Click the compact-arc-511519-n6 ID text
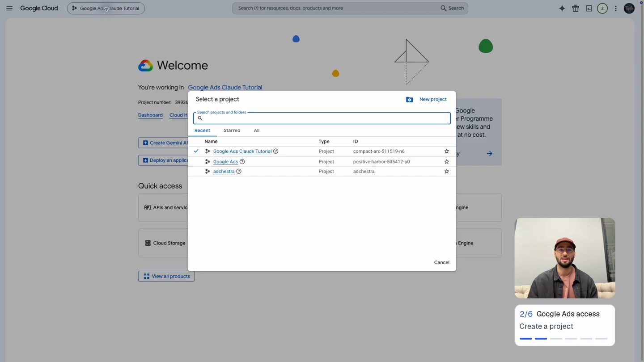 click(379, 151)
